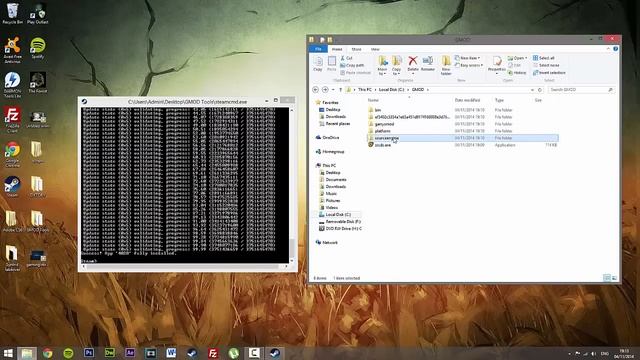Open Word from the taskbar
The width and height of the screenshot is (640, 360).
171,353
